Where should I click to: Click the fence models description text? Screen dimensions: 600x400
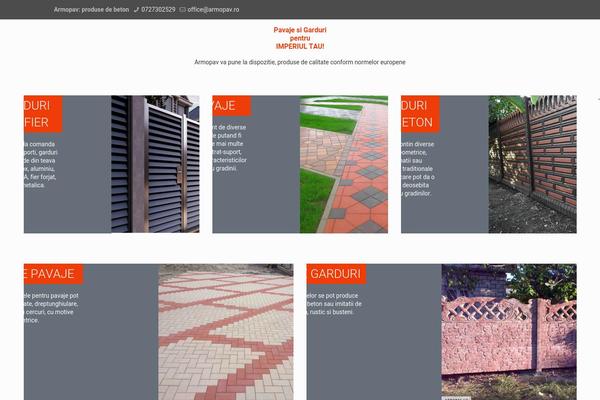pos(334,304)
